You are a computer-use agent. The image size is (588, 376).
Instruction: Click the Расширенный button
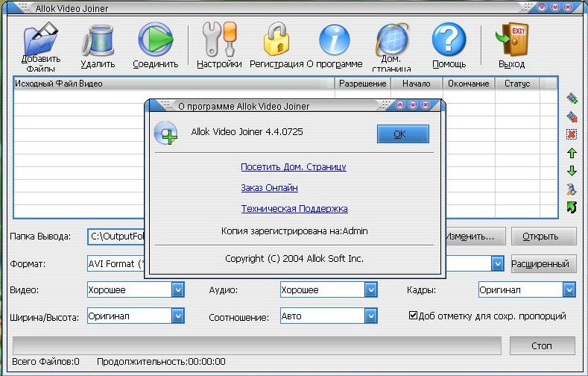pyautogui.click(x=543, y=263)
